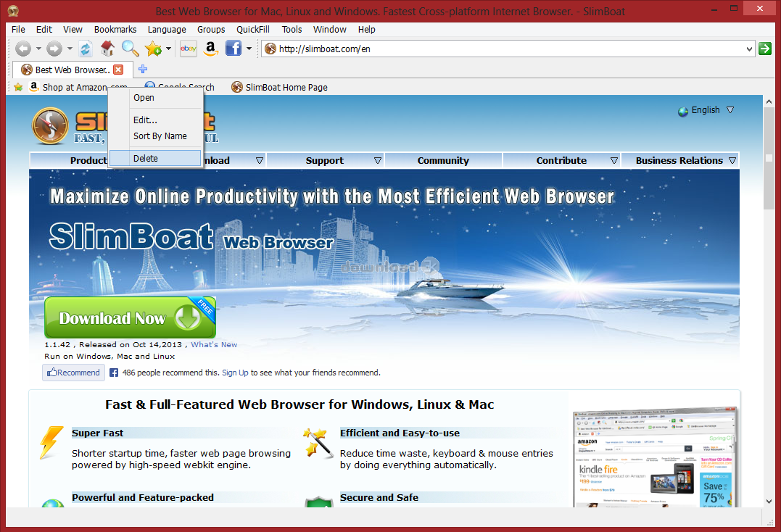Screen dimensions: 781x532
Task: Click the globe icon beside English
Action: tap(683, 111)
